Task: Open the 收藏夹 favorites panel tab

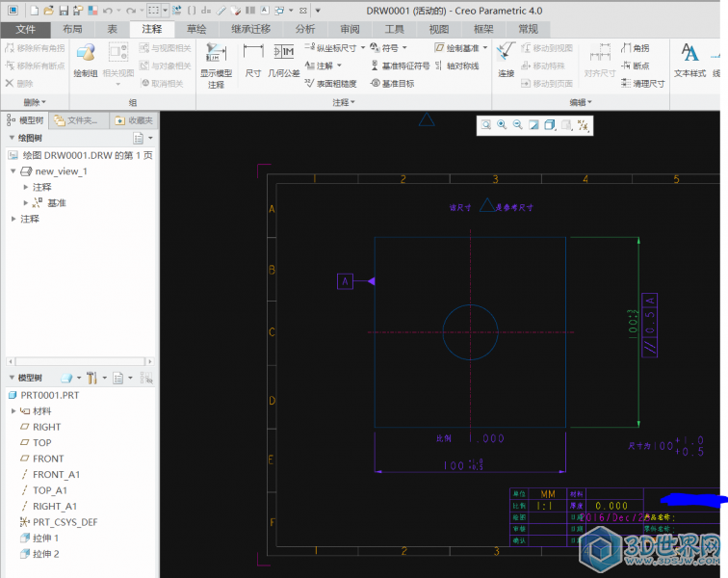Action: click(134, 120)
